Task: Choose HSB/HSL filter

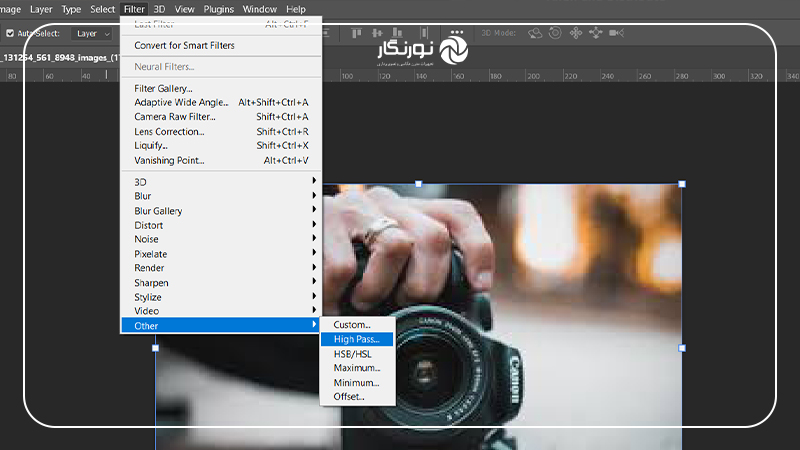Action: tap(357, 354)
